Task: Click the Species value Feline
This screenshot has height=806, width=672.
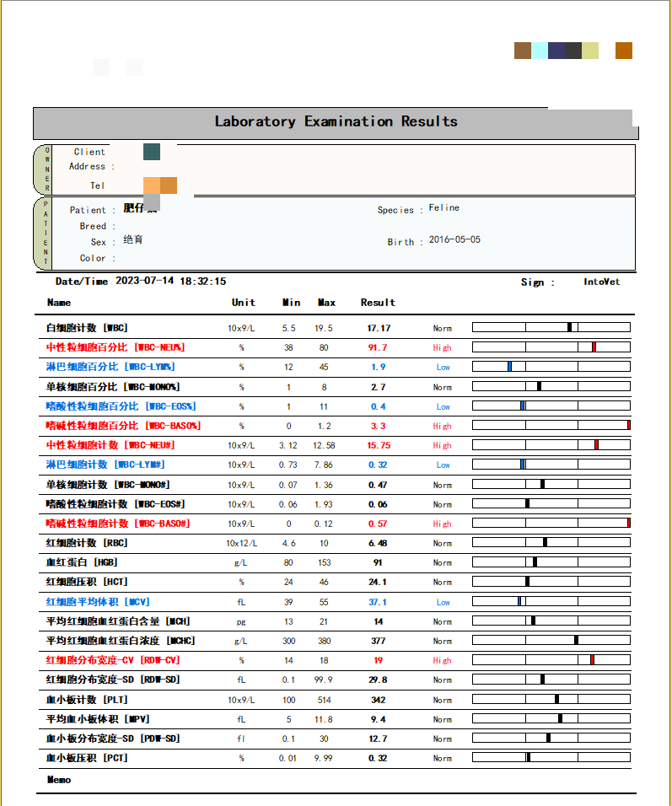Action: (444, 207)
